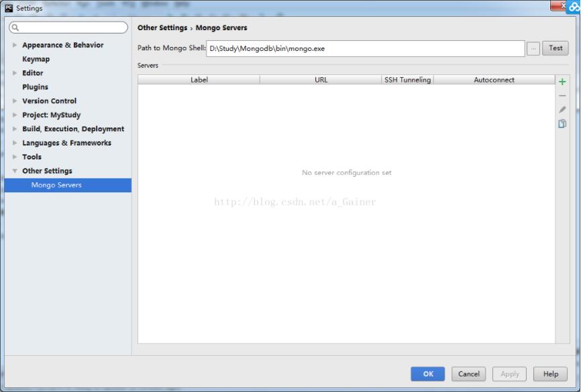Open Keymap settings

[36, 59]
